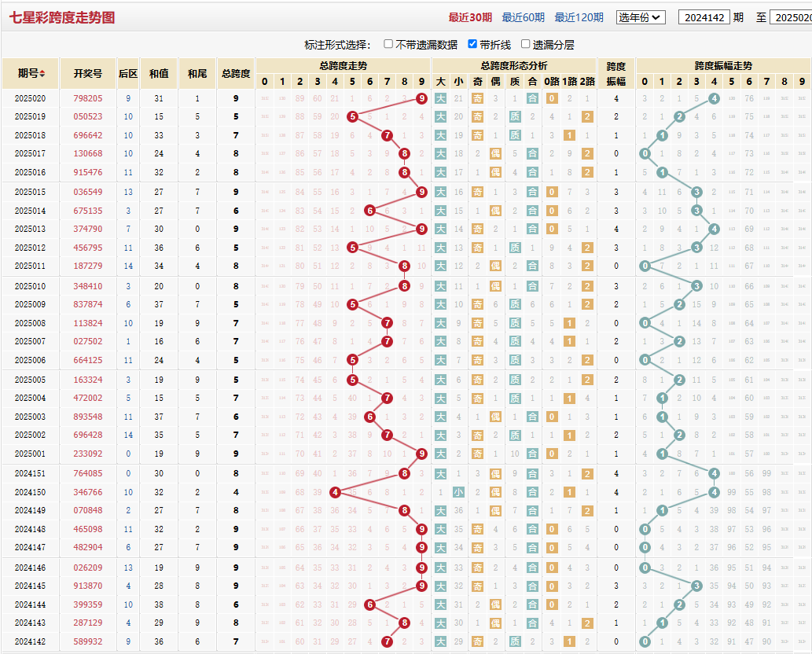Click teal amplitude ball 4 in row 2024151
This screenshot has width=812, height=654.
tap(714, 473)
